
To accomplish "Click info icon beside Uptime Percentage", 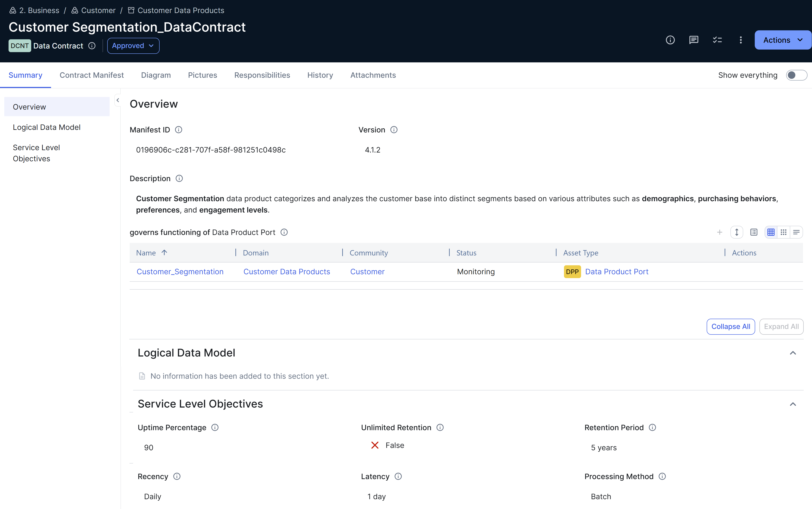I will 215,428.
